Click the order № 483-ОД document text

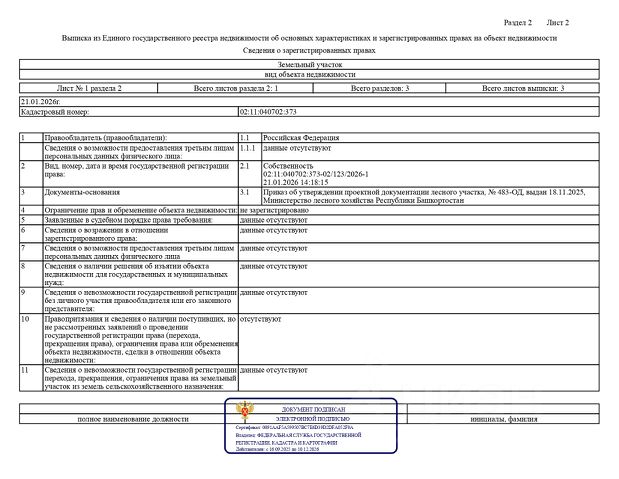point(424,192)
